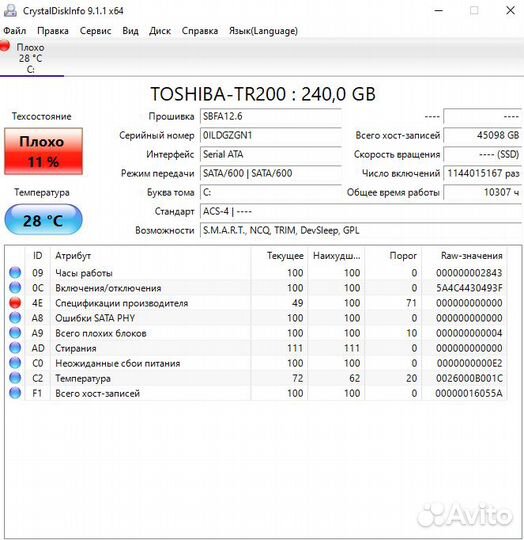Viewport: 524px width, 540px height.
Task: Select the attribute name Включения/отключения
Action: click(108, 288)
